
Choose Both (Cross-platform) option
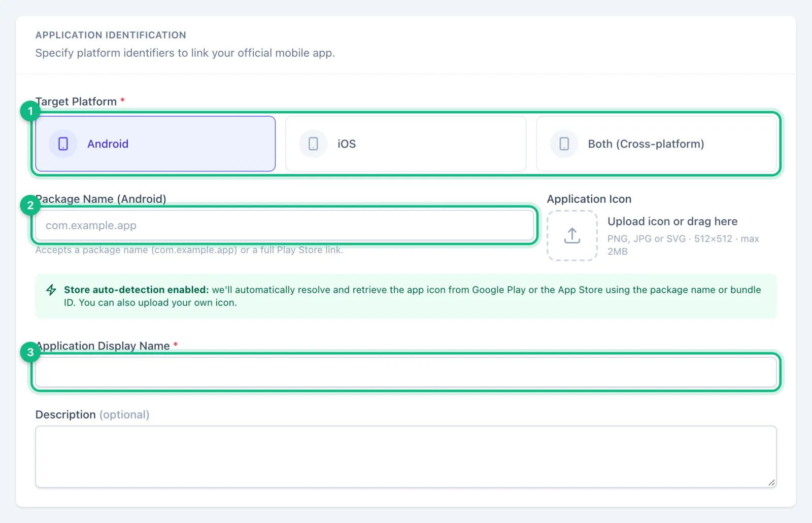[656, 144]
